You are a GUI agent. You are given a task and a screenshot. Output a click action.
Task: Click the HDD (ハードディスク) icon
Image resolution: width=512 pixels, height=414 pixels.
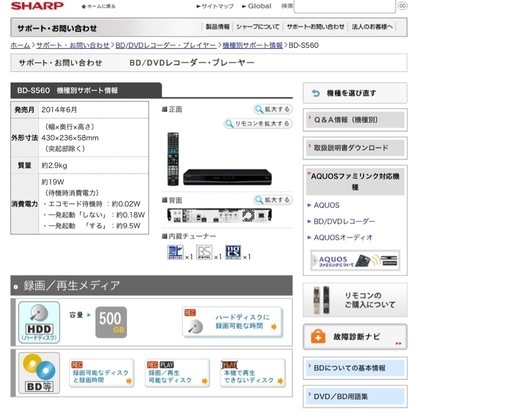tap(39, 322)
